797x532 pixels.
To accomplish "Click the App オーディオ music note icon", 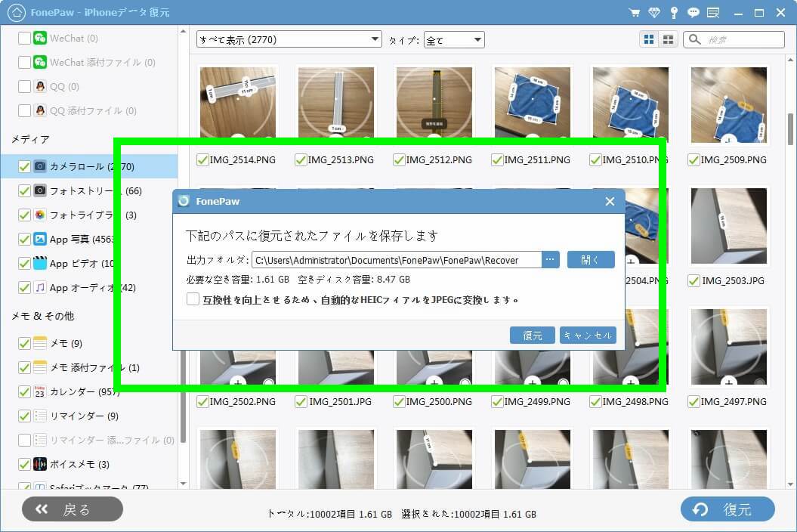I will click(x=40, y=287).
